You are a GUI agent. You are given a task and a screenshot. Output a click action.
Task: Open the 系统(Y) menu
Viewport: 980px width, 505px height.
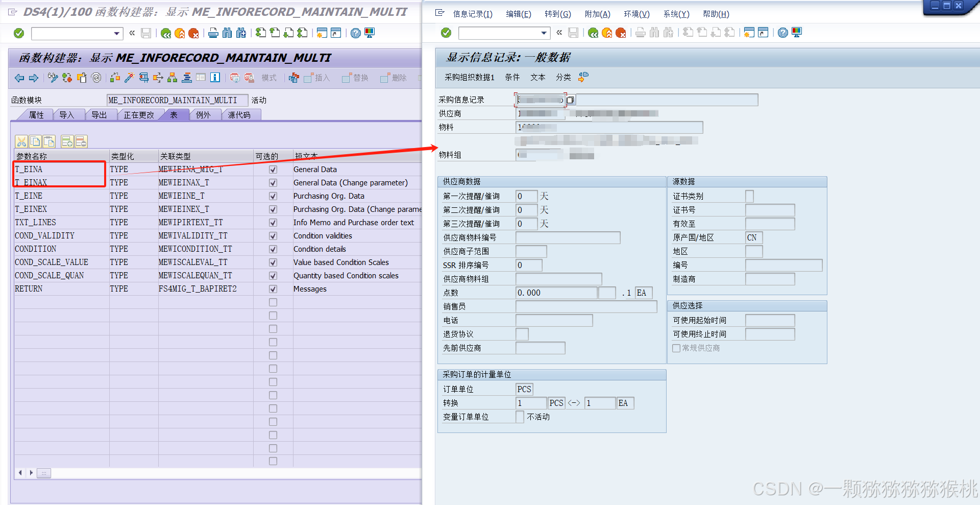point(676,14)
